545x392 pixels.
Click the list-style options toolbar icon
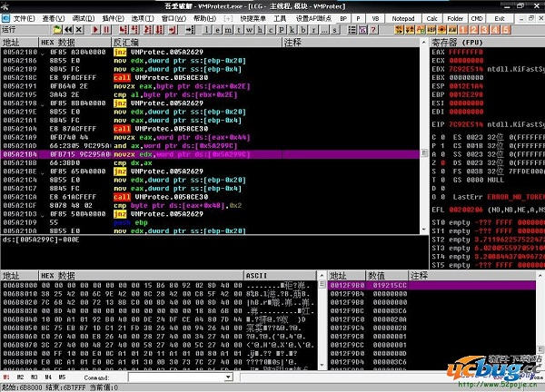coord(352,30)
